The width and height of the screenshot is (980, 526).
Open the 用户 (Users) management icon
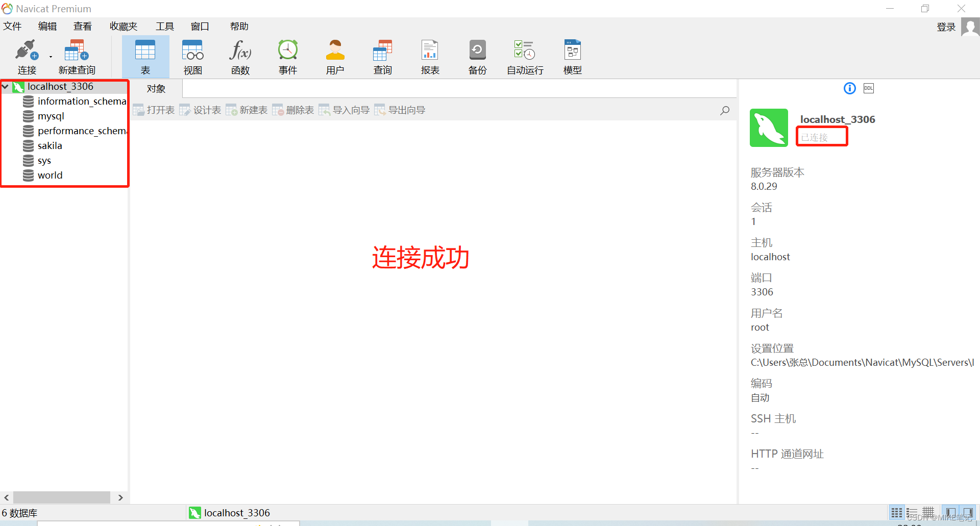(335, 56)
